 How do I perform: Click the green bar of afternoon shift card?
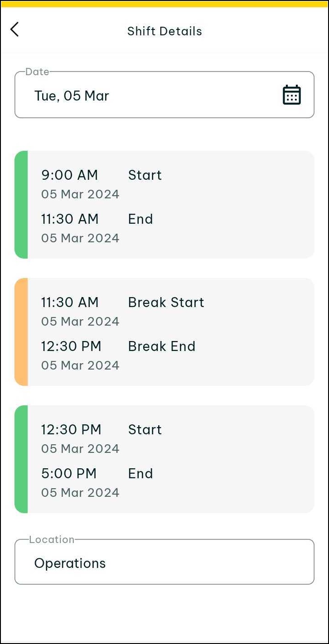[21, 459]
